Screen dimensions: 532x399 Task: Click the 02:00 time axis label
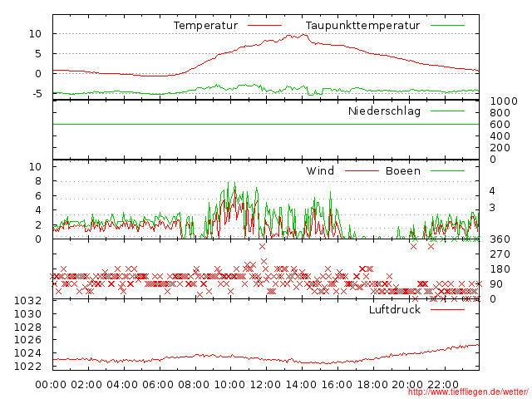[86, 385]
